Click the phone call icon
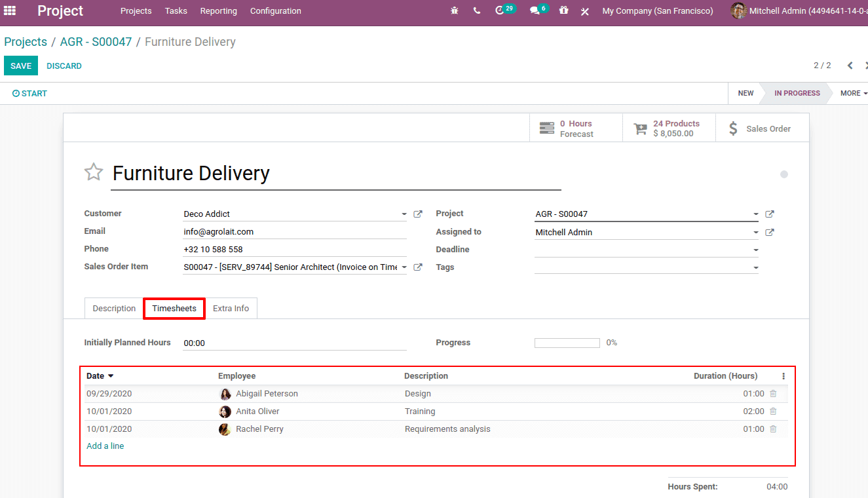The width and height of the screenshot is (868, 498). (x=477, y=10)
